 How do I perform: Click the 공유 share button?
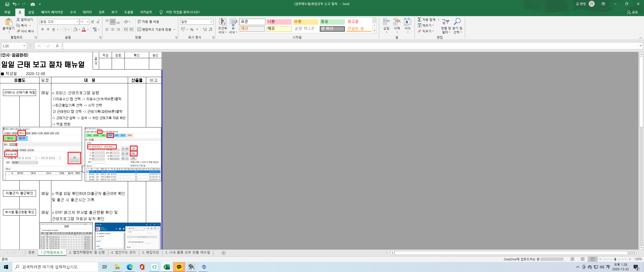click(x=632, y=12)
